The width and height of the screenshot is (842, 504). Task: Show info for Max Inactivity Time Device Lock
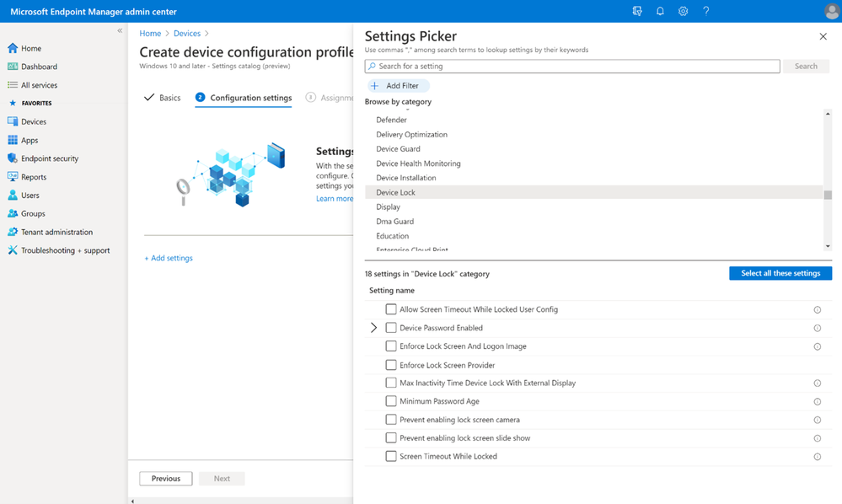(x=818, y=383)
